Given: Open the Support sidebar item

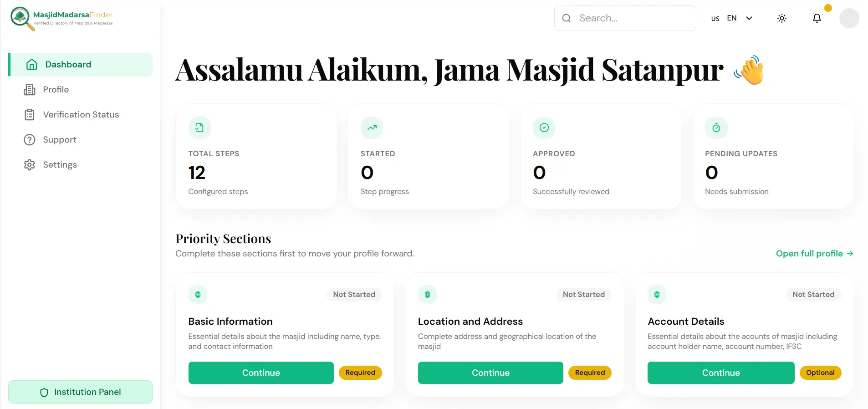Looking at the screenshot, I should 81,140.
